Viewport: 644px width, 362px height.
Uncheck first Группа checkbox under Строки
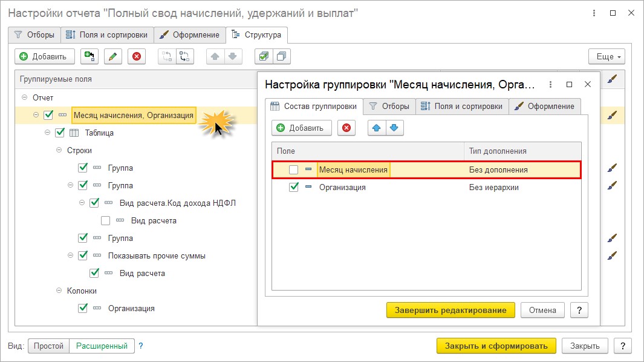pyautogui.click(x=83, y=168)
